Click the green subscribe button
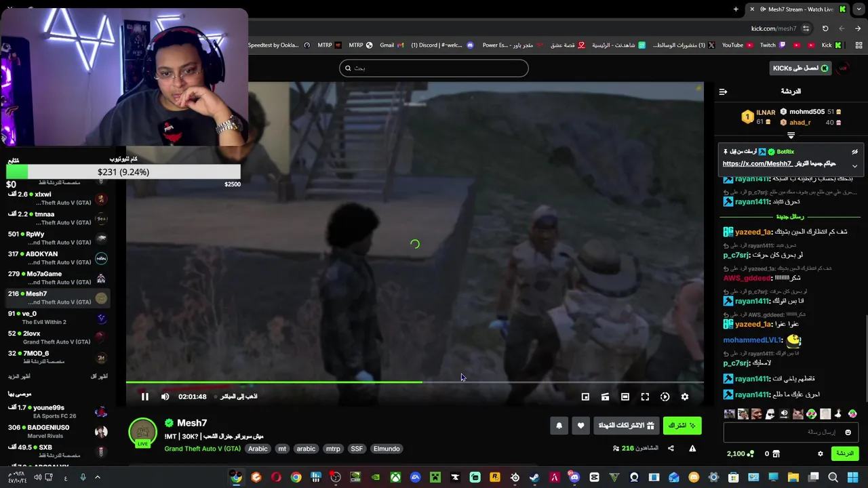The image size is (868, 488). click(682, 426)
